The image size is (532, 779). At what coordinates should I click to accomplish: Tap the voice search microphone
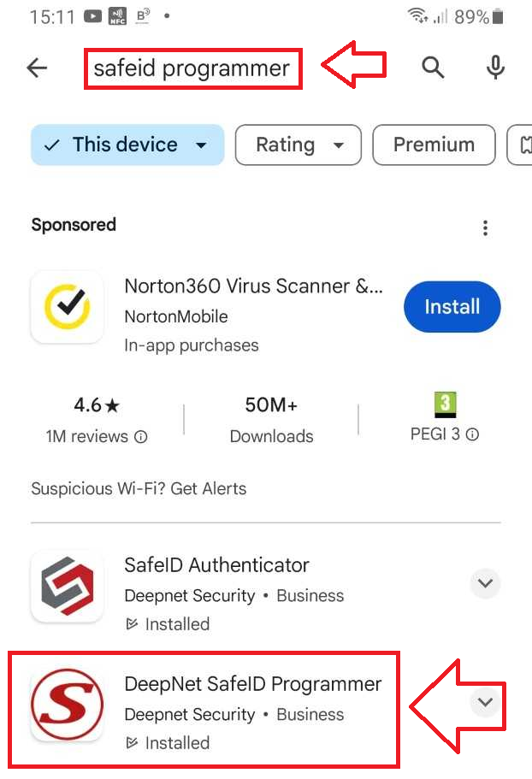(x=495, y=68)
